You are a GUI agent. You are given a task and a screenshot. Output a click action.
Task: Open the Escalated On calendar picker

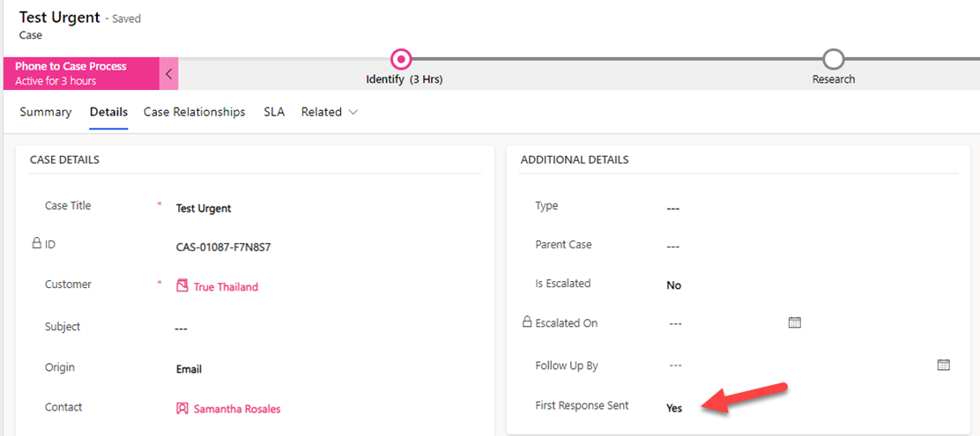[x=794, y=323]
